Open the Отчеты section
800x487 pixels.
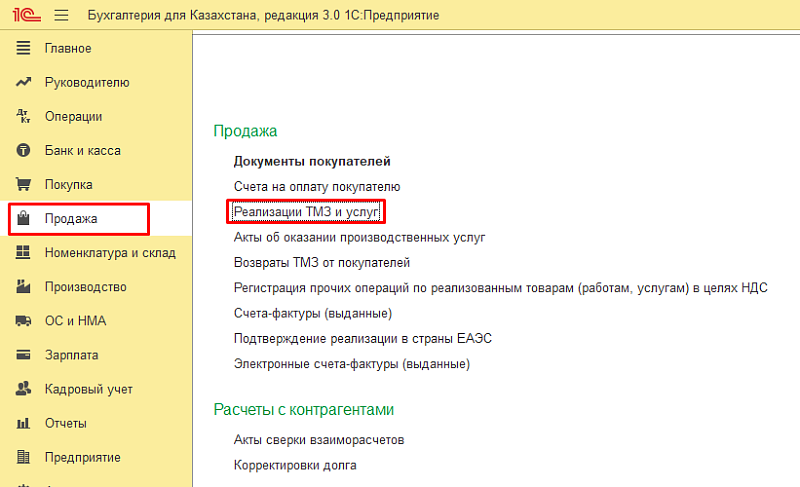pyautogui.click(x=65, y=423)
